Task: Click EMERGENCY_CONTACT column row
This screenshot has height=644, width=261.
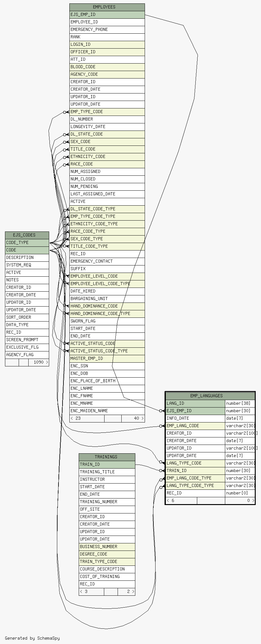Action: (107, 261)
